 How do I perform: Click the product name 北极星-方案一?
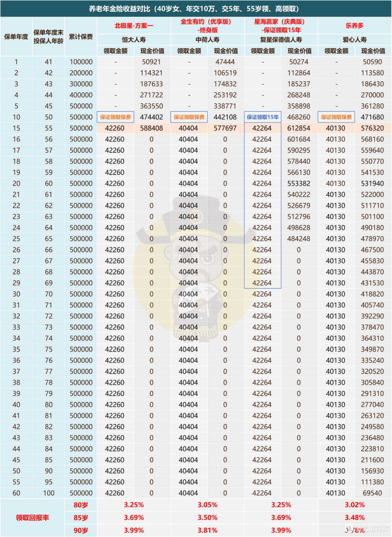134,26
